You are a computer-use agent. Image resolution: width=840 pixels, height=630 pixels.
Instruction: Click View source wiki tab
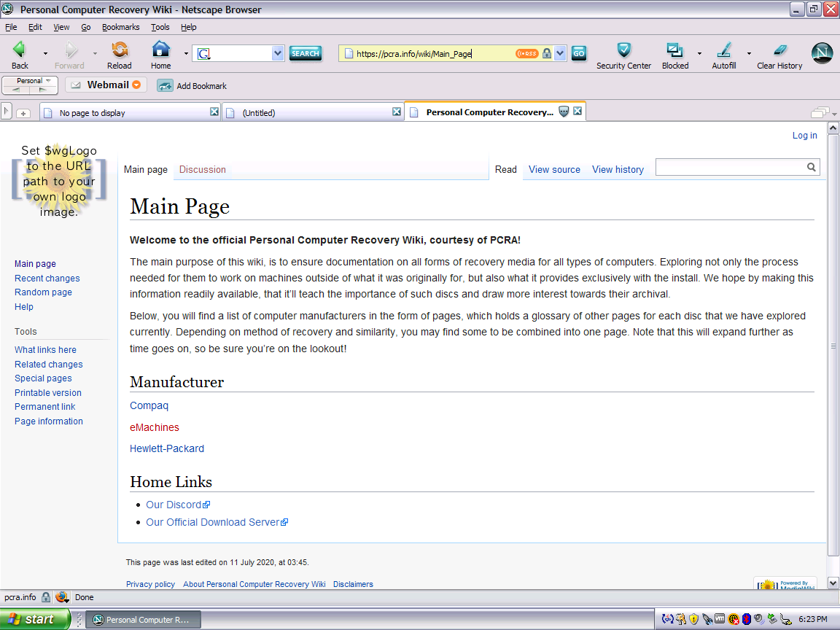[x=554, y=169]
